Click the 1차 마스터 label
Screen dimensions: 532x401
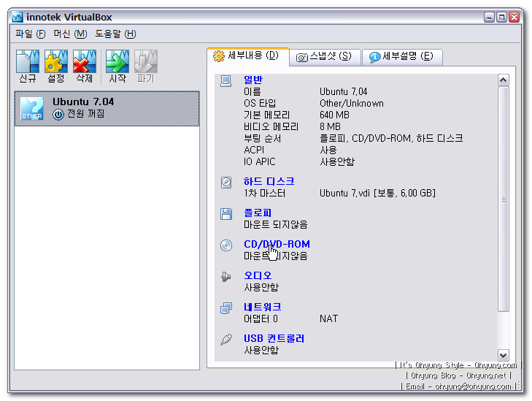tap(264, 194)
